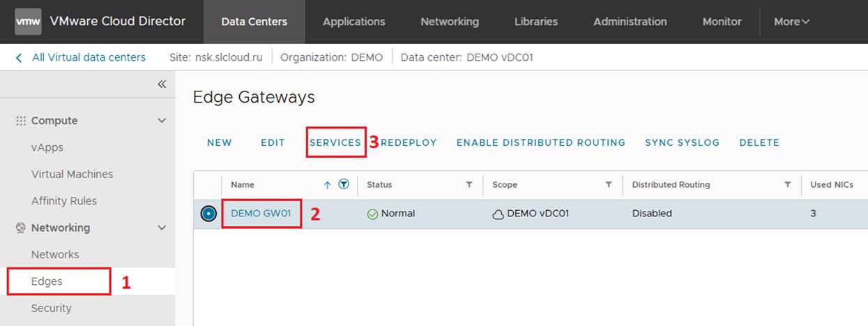Click the Name column filter icon
This screenshot has width=868, height=326.
click(x=344, y=185)
